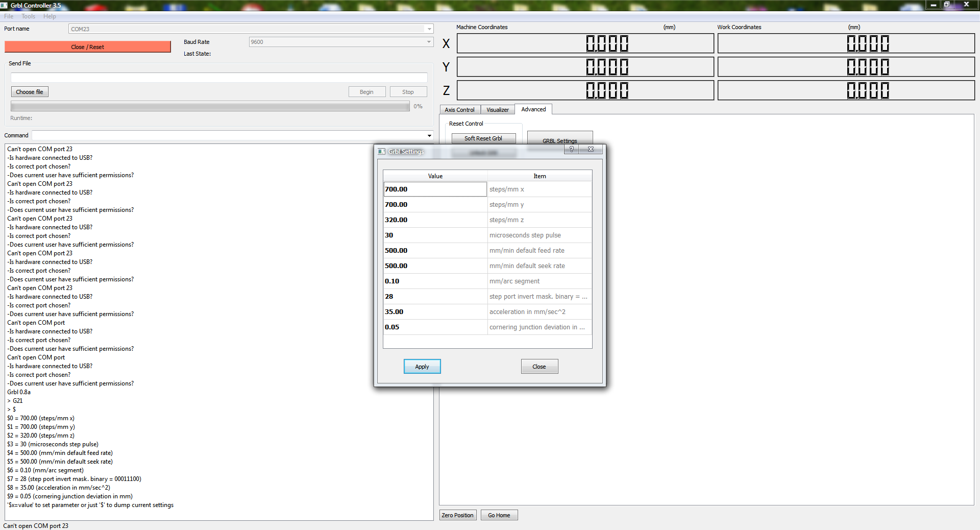
Task: Click the status bar message 'Can't open COM port 23'
Action: [x=36, y=526]
